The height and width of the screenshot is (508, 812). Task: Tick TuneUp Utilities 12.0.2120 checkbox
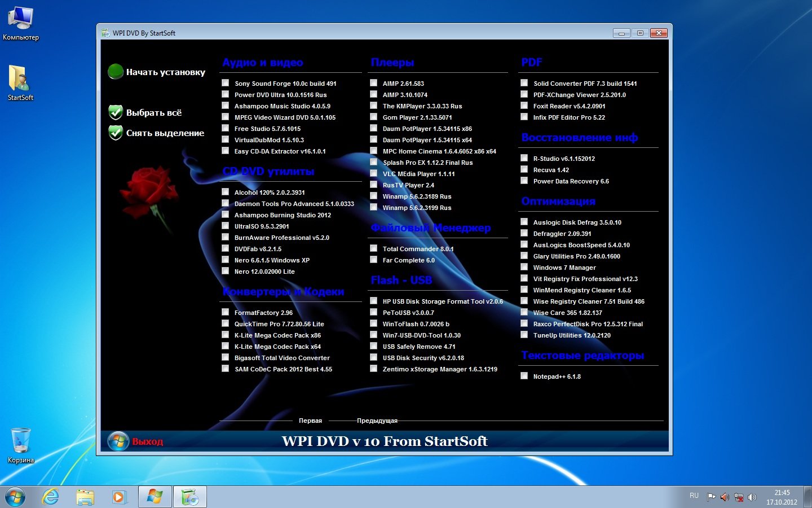524,334
